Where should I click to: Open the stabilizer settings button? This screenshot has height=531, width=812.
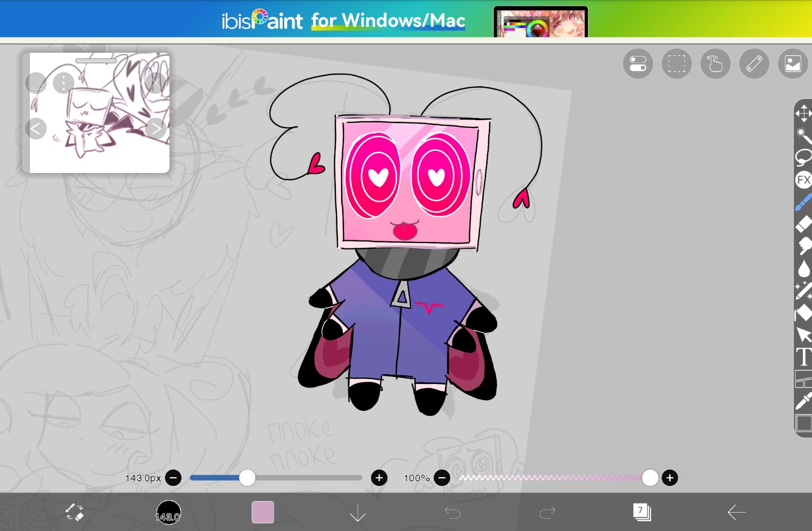pyautogui.click(x=638, y=64)
